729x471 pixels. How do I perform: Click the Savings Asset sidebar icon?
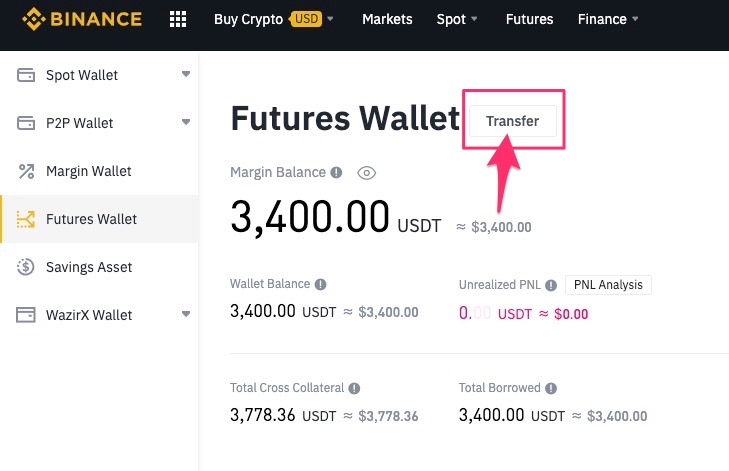(27, 267)
